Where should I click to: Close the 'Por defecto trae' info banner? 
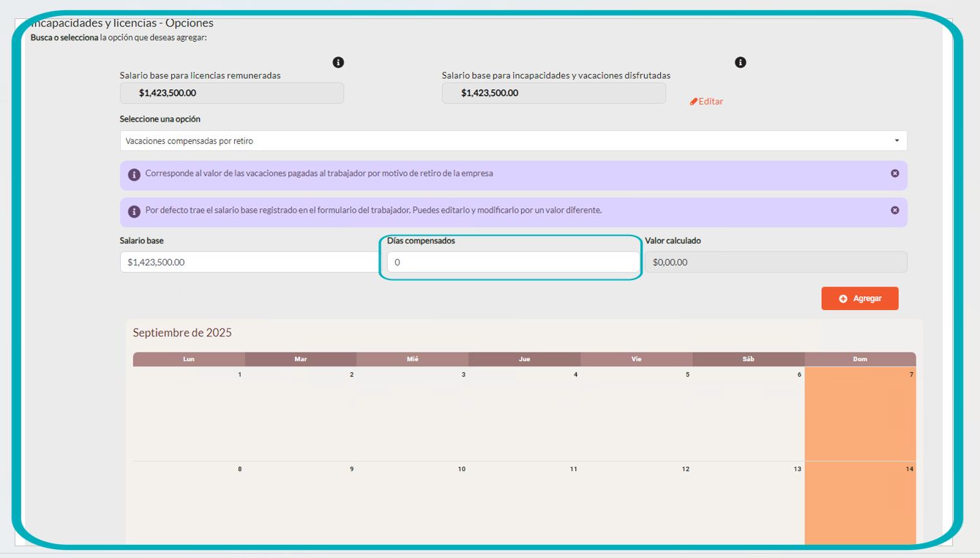point(894,211)
